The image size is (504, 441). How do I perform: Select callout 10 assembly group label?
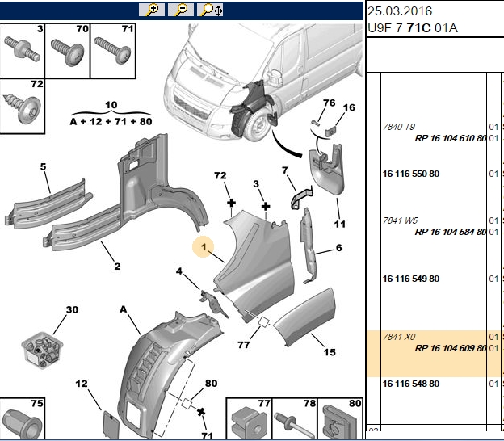111,105
